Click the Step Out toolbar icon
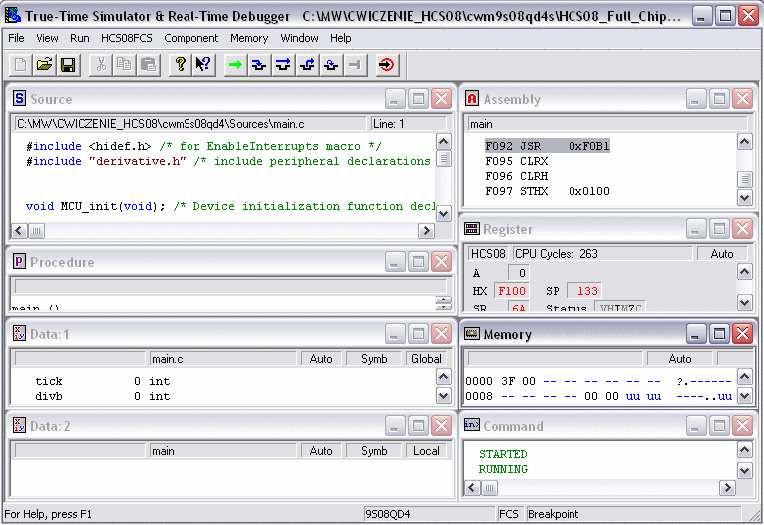 306,64
